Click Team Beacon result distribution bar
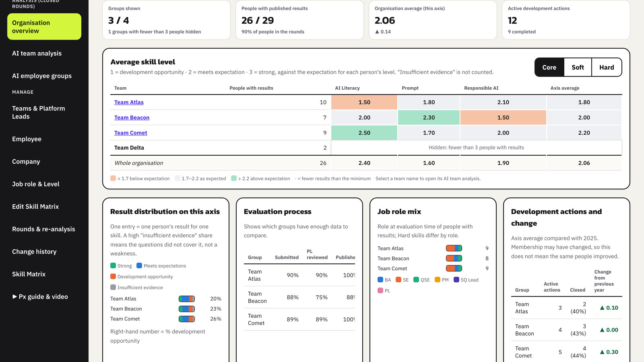The image size is (644, 362). [187, 309]
